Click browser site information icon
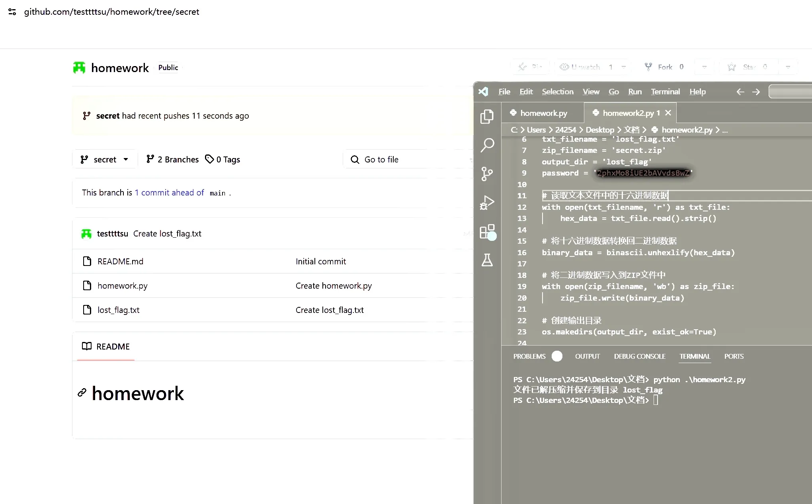Screen dimensions: 812x504 12,12
